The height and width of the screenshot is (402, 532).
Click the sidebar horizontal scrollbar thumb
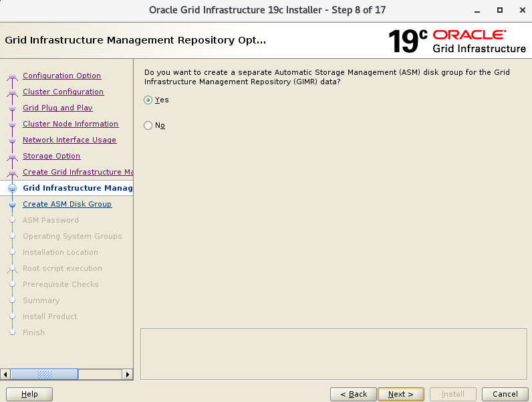[45, 375]
